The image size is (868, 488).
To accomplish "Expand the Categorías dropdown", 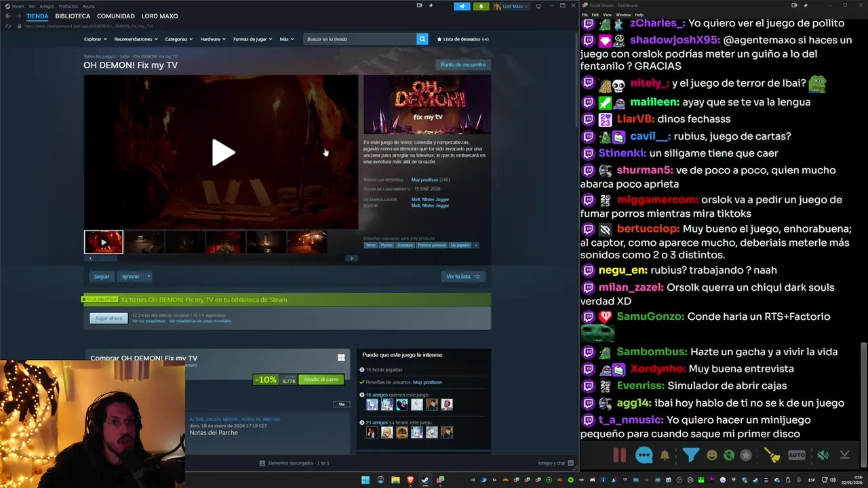I will [x=178, y=39].
